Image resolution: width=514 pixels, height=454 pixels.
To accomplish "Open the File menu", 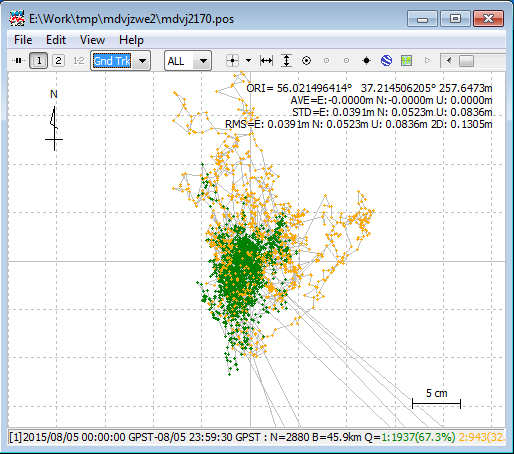I will pyautogui.click(x=23, y=40).
